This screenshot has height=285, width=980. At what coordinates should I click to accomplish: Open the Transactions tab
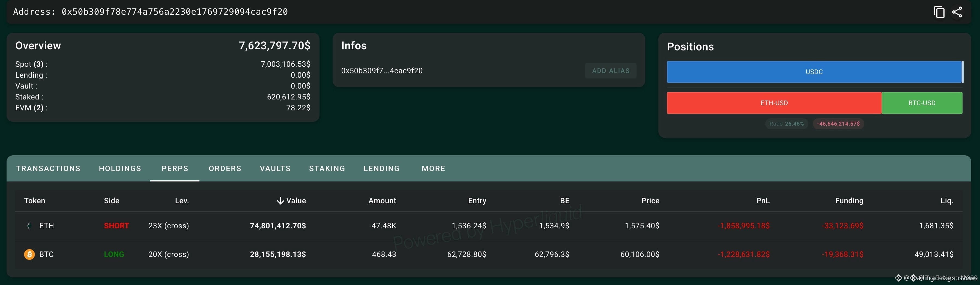pos(48,168)
